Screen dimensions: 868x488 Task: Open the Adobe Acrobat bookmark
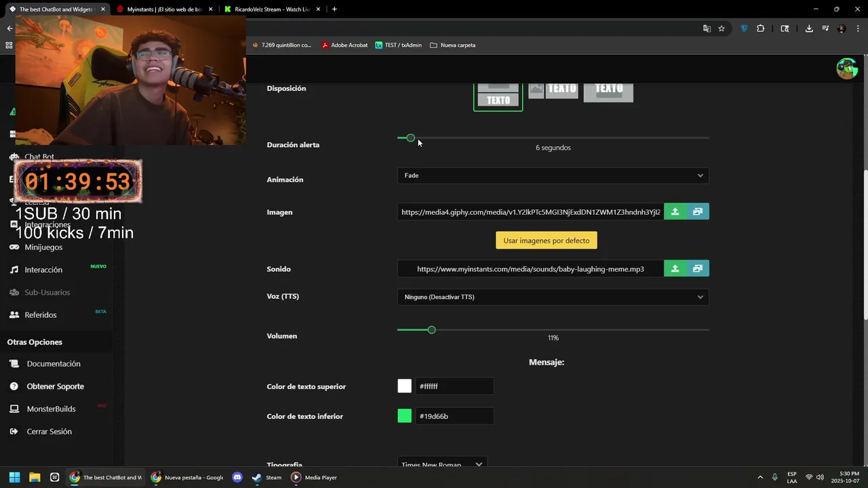(344, 45)
